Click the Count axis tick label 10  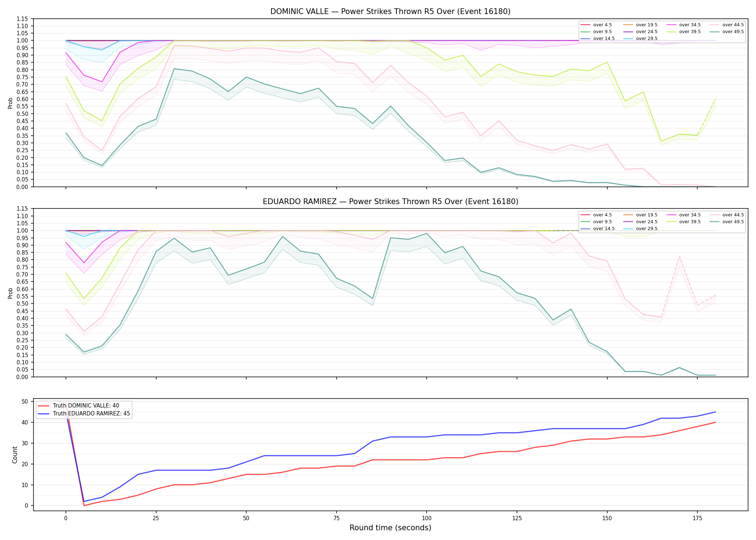(25, 485)
